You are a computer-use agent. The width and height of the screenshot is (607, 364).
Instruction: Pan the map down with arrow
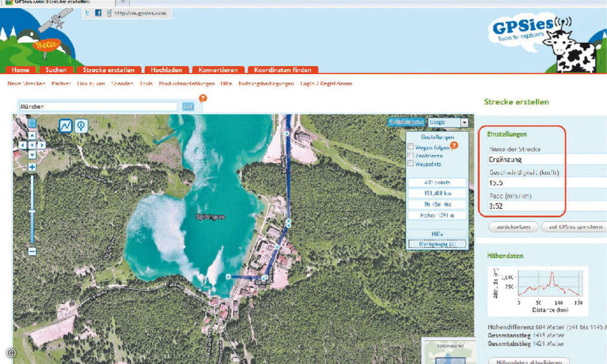(32, 155)
